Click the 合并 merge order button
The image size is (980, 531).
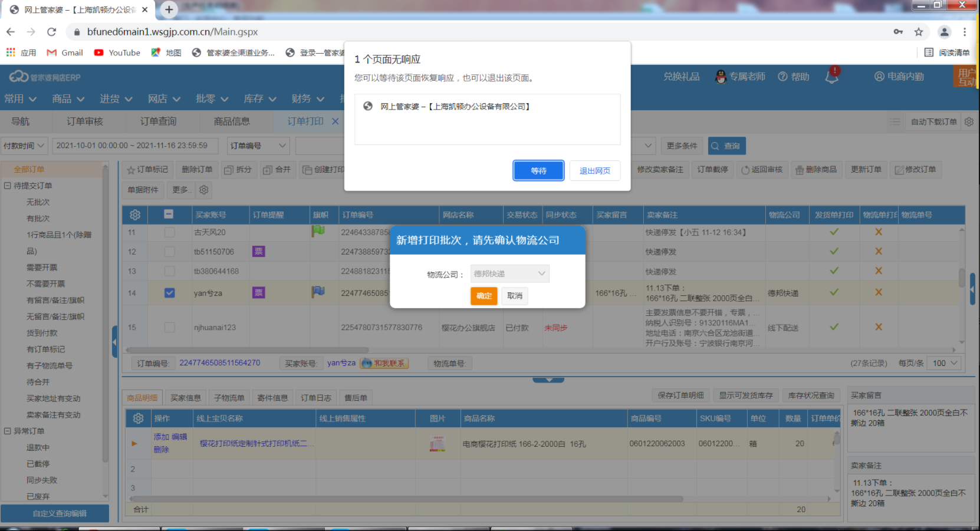click(x=277, y=170)
